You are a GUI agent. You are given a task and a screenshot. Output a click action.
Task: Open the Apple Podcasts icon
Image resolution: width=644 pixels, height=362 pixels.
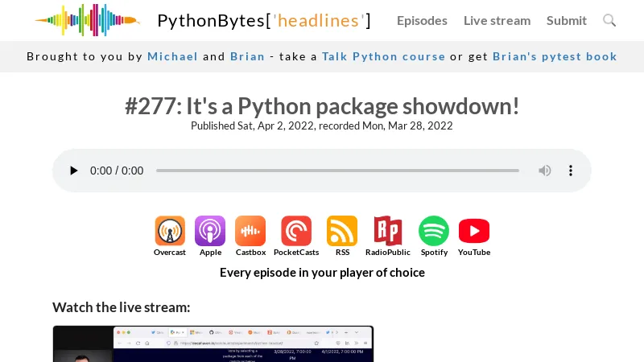tap(210, 231)
